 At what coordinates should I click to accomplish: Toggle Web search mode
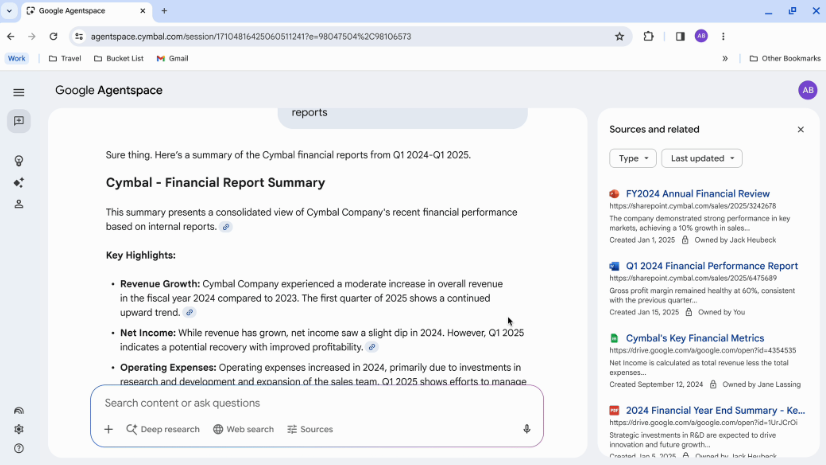tap(243, 429)
